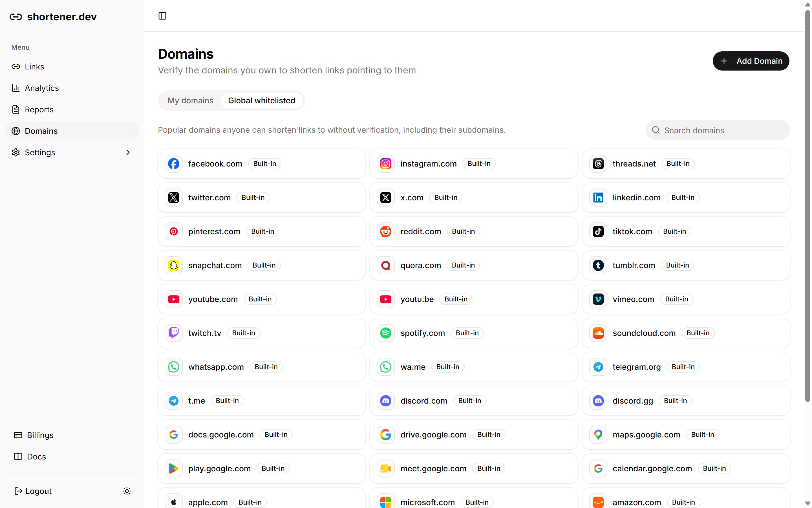Click the Twitch logo icon
The image size is (812, 508).
click(x=173, y=333)
